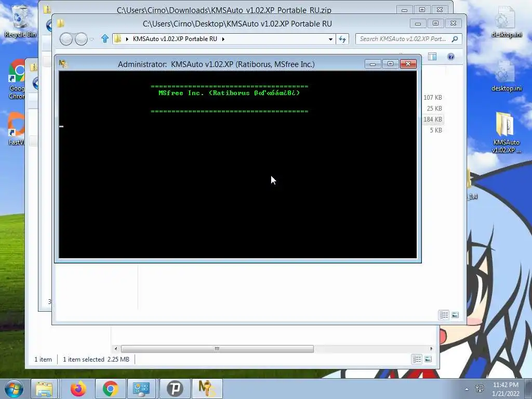Click KMSAuto console title bar text

point(216,64)
